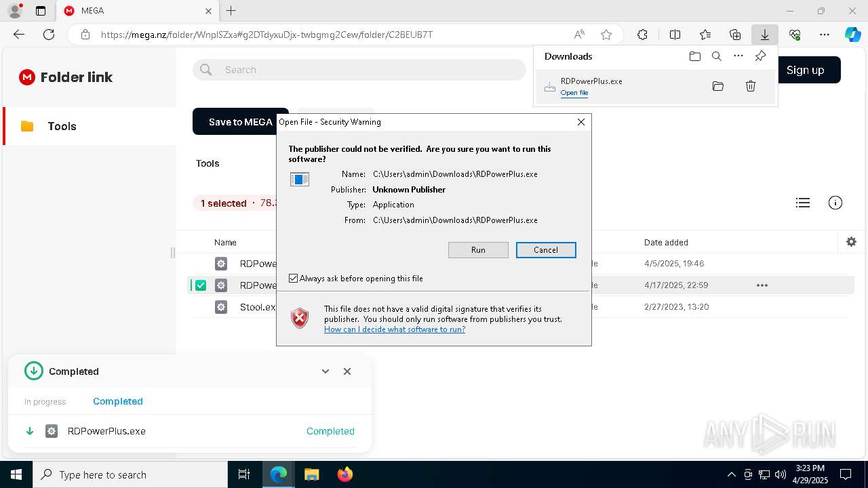
Task: Switch to list view icon in MEGA
Action: [803, 203]
